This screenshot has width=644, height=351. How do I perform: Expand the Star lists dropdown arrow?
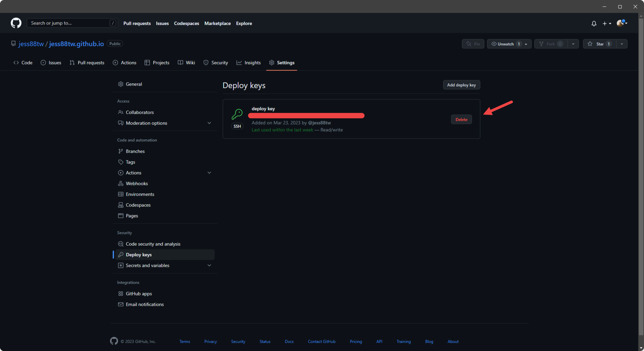[622, 44]
